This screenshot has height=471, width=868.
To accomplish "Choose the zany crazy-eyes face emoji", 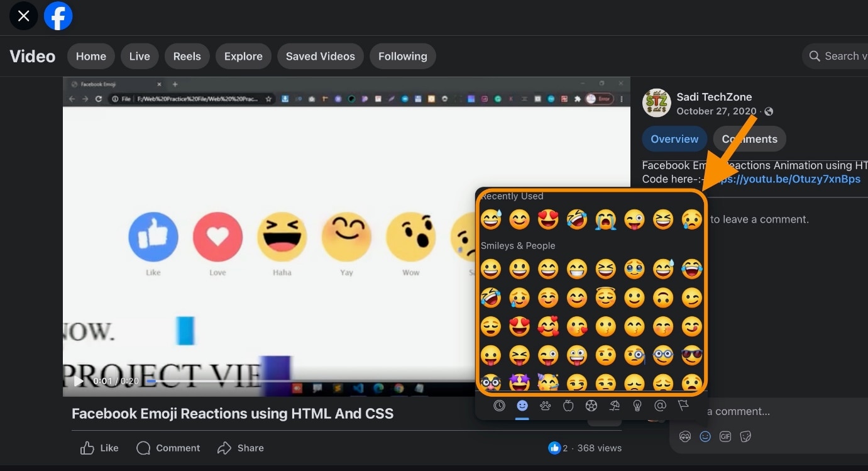I will click(x=577, y=355).
